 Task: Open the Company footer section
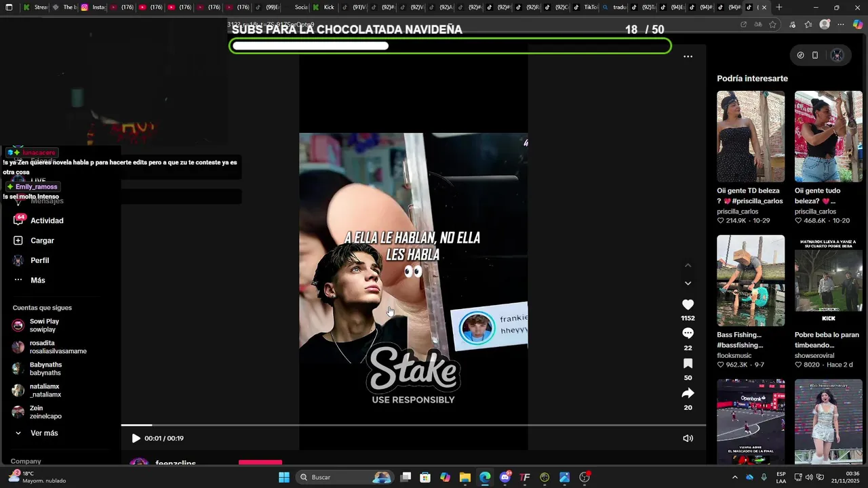point(26,461)
